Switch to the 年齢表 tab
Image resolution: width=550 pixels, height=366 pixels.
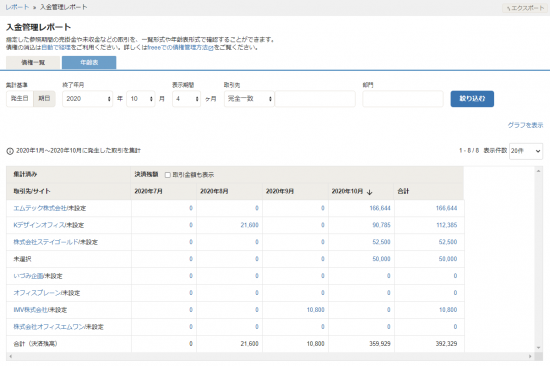tap(89, 62)
